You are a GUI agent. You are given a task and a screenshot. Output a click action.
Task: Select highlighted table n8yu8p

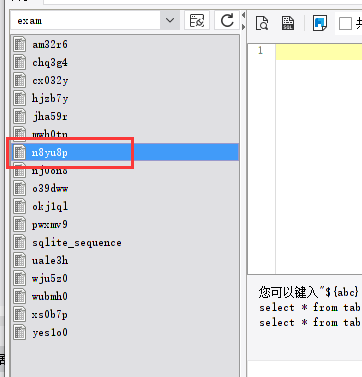(125, 152)
